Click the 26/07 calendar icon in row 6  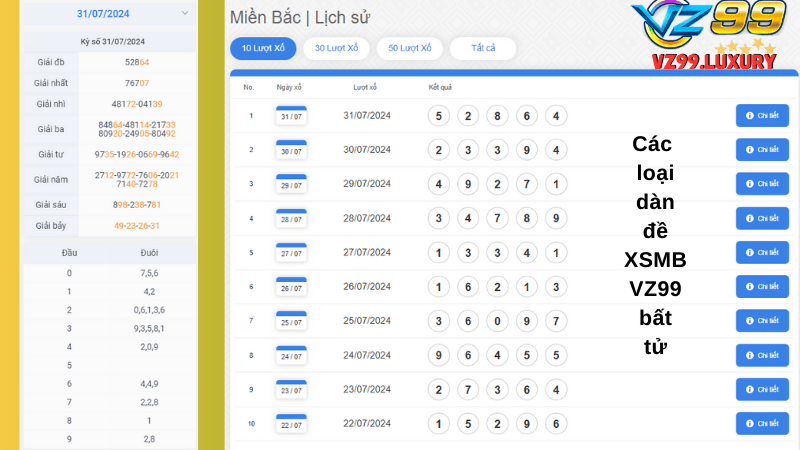click(290, 287)
